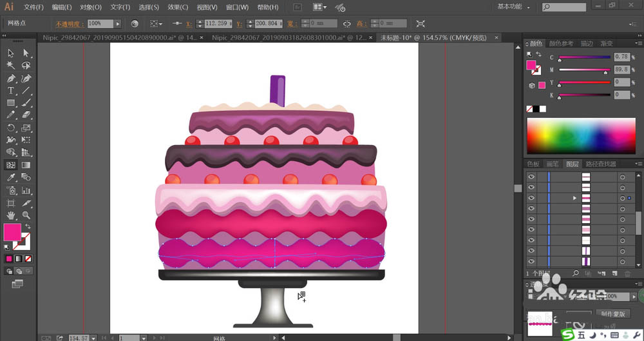The height and width of the screenshot is (341, 644).
Task: Click the 不透明度 link in control bar
Action: 69,24
